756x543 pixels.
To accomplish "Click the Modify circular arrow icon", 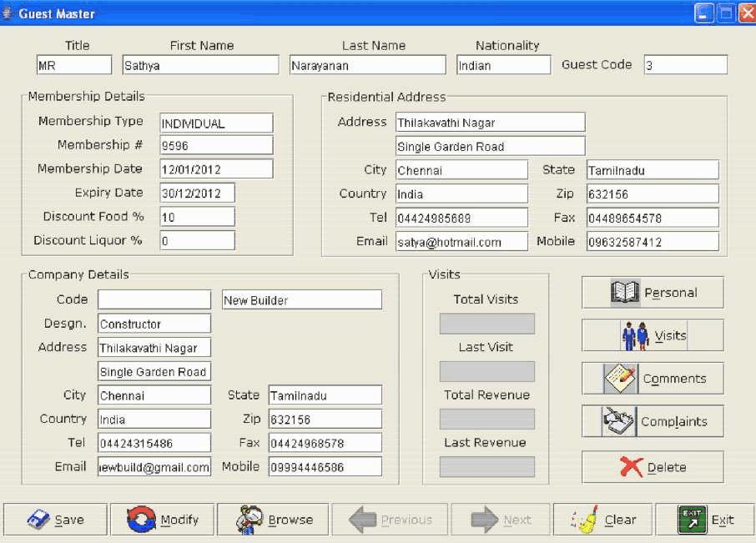I will pyautogui.click(x=142, y=520).
